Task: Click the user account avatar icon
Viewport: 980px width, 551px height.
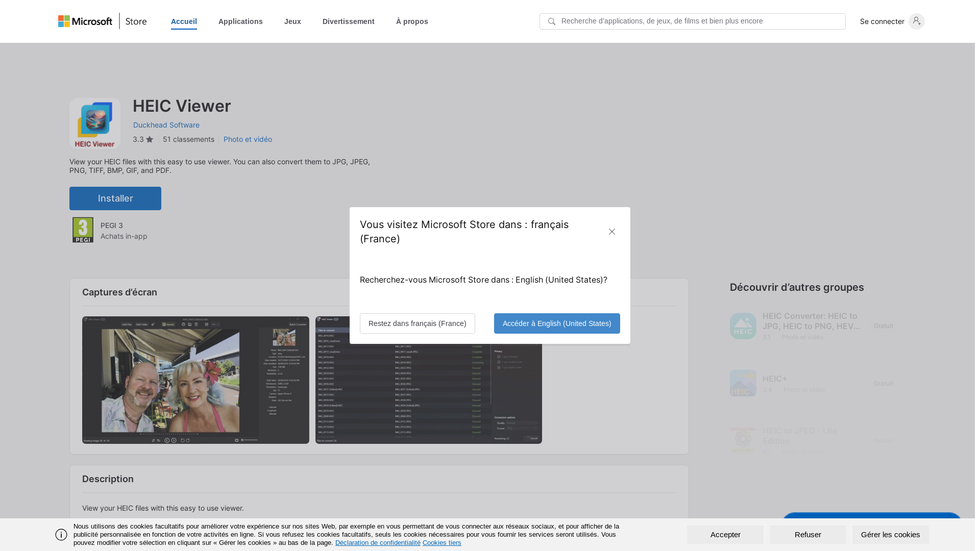Action: (x=917, y=21)
